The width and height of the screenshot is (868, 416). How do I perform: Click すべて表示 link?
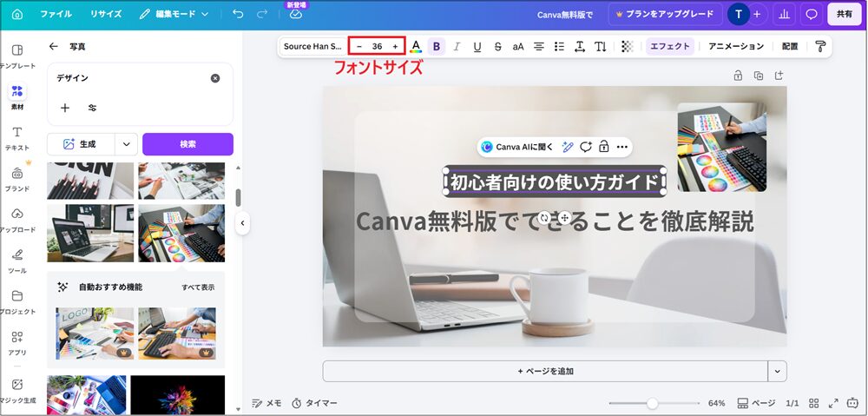(x=198, y=287)
